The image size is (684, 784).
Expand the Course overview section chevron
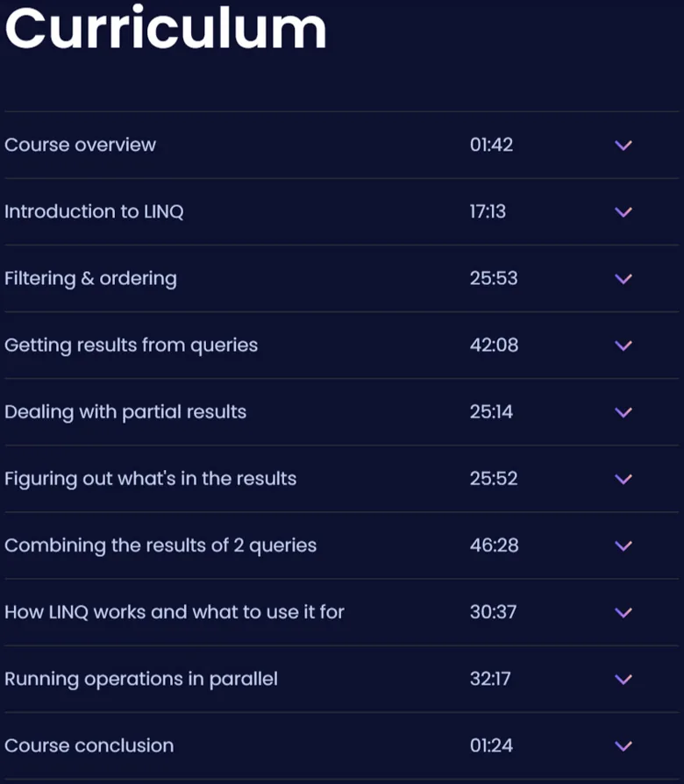click(623, 145)
